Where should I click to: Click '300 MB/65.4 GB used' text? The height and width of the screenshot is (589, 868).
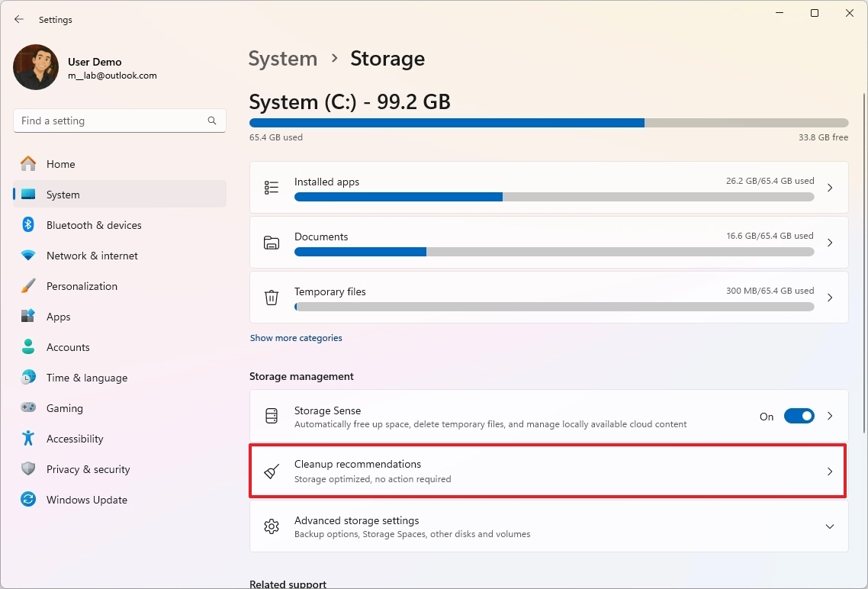tap(770, 290)
